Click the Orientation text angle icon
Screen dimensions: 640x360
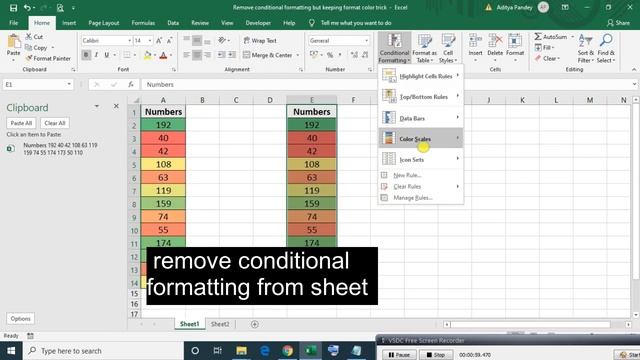coord(222,40)
